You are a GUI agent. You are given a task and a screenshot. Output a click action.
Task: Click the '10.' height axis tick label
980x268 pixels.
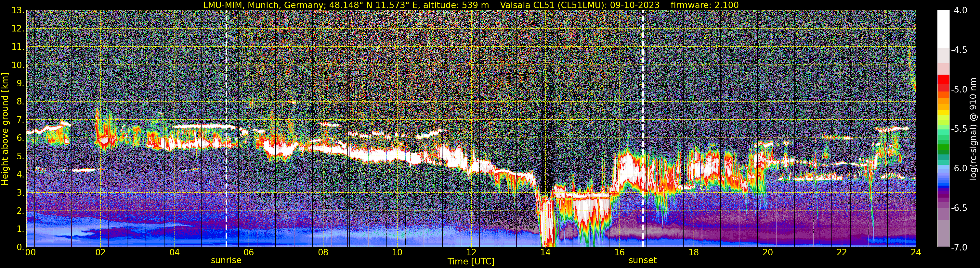[x=18, y=65]
